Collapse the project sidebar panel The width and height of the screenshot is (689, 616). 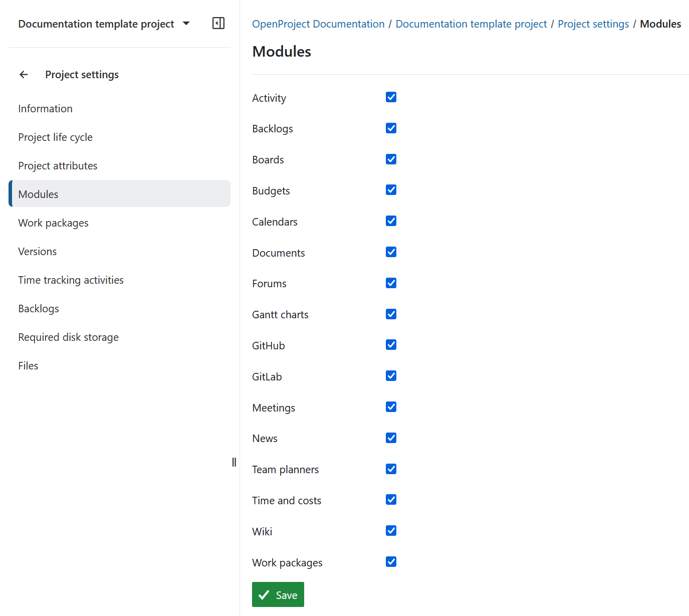pos(218,23)
